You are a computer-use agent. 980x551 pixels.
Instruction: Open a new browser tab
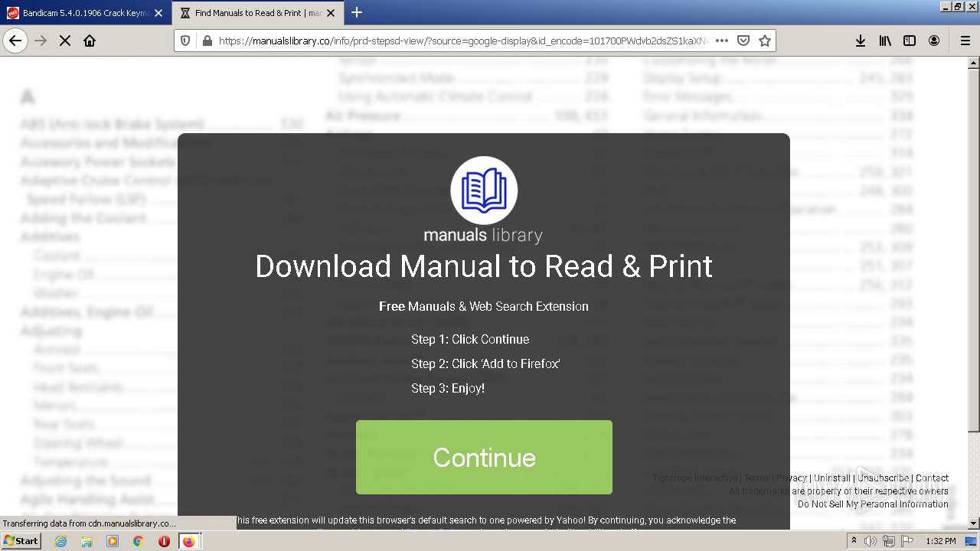pos(357,12)
